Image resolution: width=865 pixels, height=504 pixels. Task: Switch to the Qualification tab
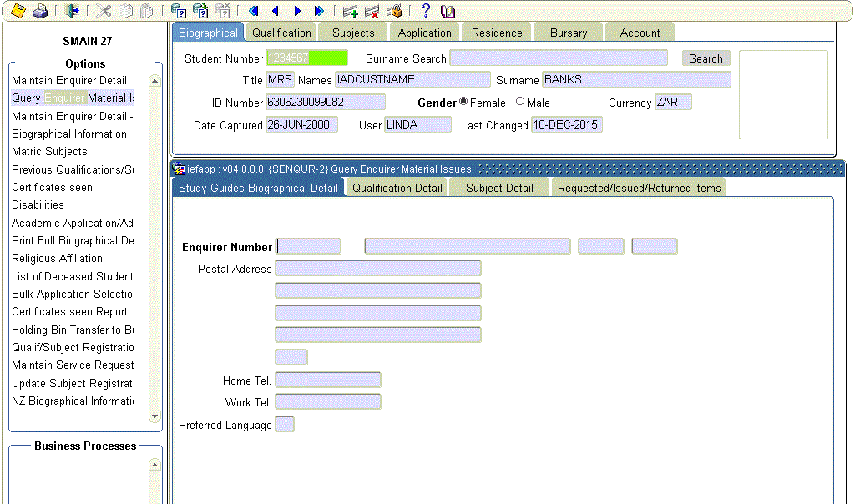tap(281, 32)
